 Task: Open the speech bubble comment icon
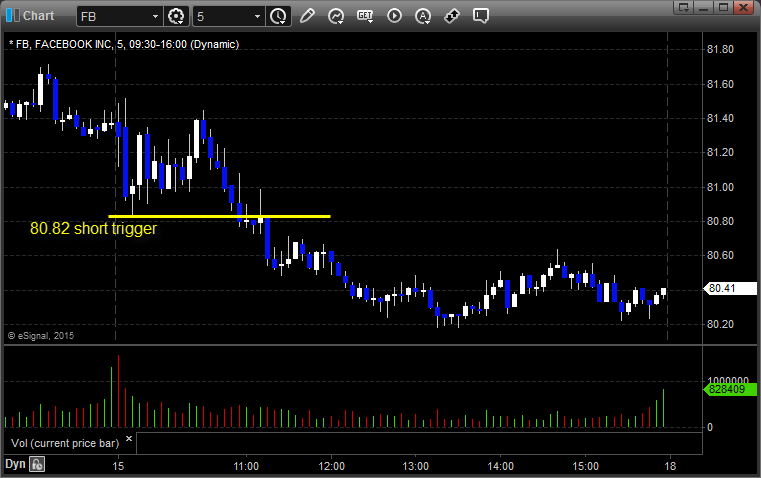[x=481, y=16]
